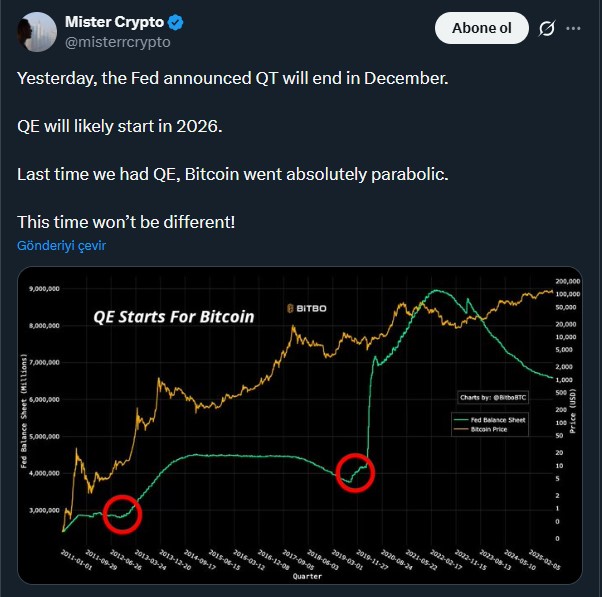Click the right red circle on the chart
This screenshot has height=597, width=602.
point(356,471)
